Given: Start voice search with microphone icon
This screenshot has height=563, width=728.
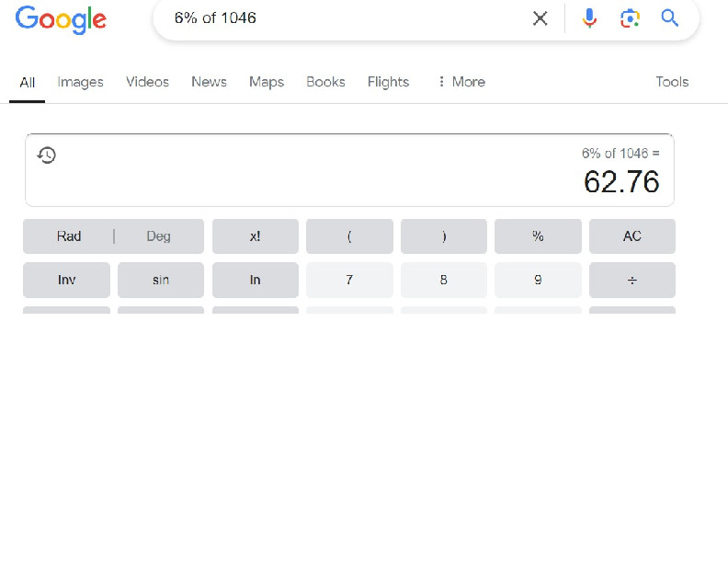Looking at the screenshot, I should click(589, 18).
